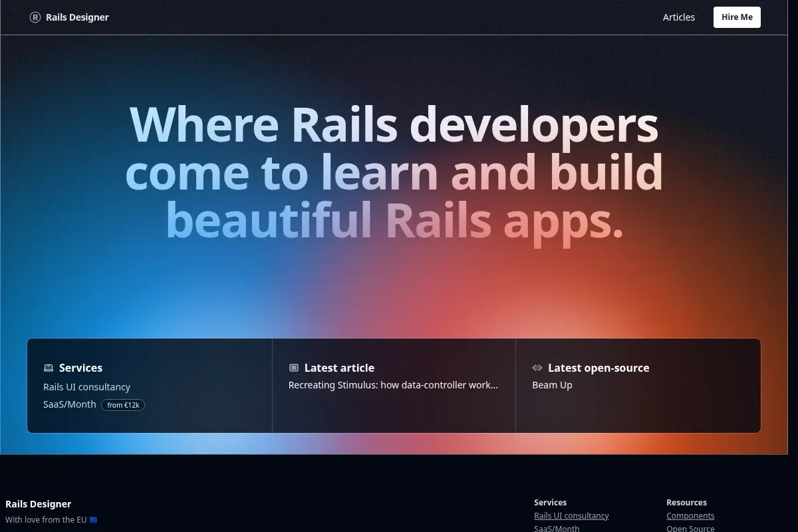The height and width of the screenshot is (532, 798).
Task: Click the newspaper icon beside Latest article
Action: coord(294,368)
